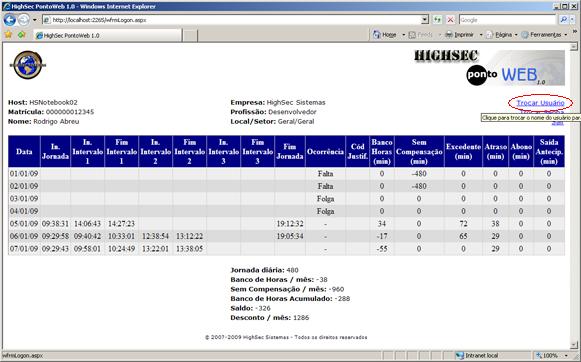581x362 pixels.
Task: Select the HighSec PontoWeb 1.0 tab
Action: coord(108,36)
